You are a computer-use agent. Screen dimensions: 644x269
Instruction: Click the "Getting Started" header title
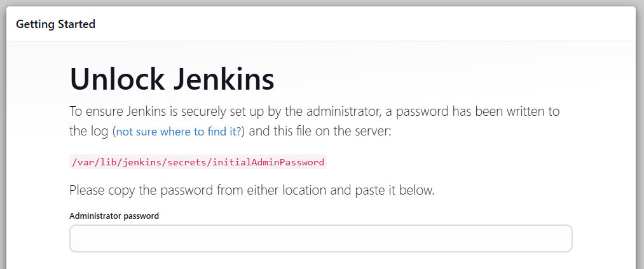(x=55, y=24)
